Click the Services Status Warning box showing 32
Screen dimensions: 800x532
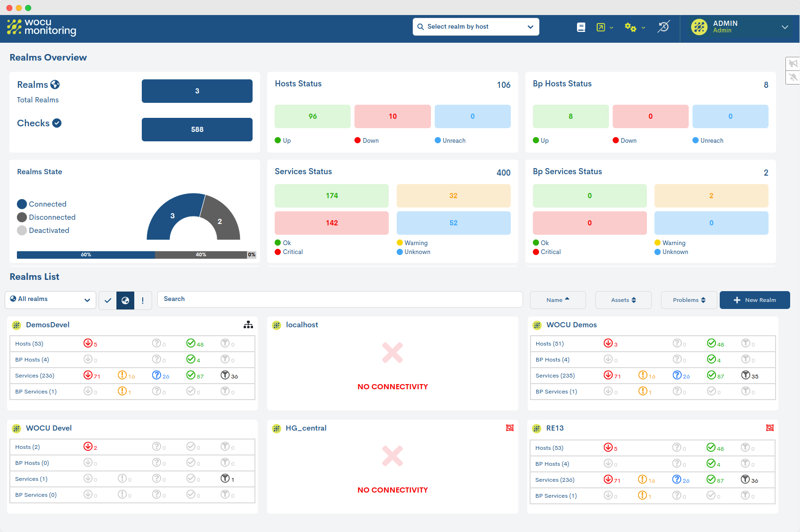[454, 196]
